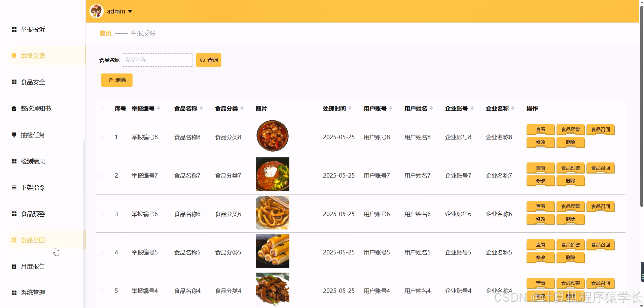Screen dimensions: 644x308
Task: Sort the table by 食品名称 column
Action: [x=201, y=108]
